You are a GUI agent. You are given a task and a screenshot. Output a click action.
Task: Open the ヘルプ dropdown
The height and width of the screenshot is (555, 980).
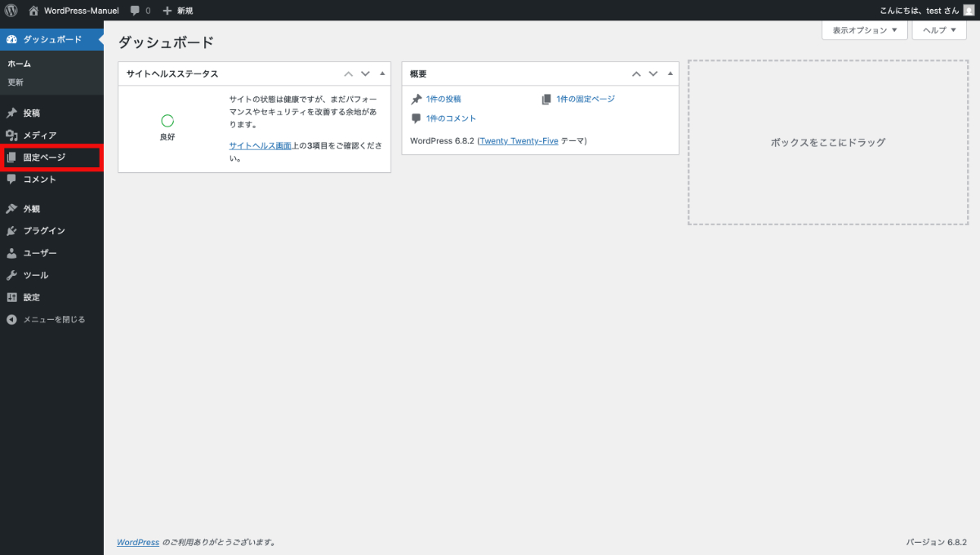coord(938,30)
